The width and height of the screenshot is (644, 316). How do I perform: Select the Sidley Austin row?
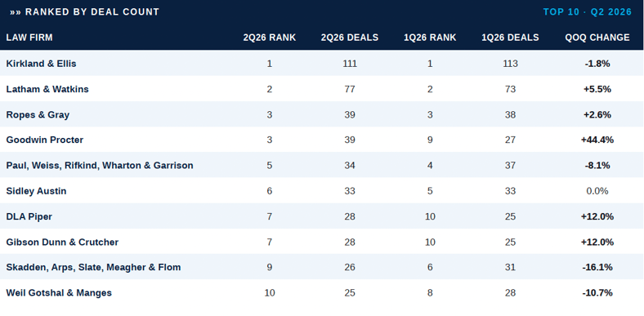click(322, 191)
